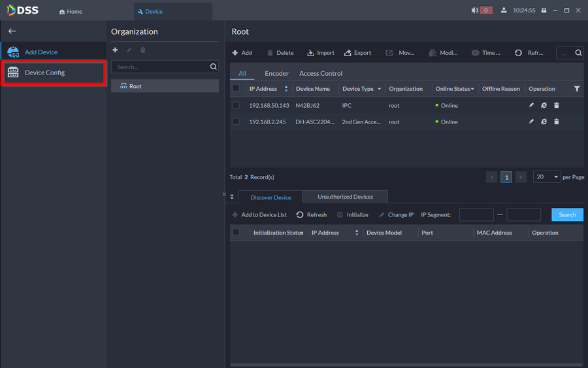Mute the alarm sound speaker icon
Viewport: 588px width, 368px height.
pyautogui.click(x=475, y=10)
